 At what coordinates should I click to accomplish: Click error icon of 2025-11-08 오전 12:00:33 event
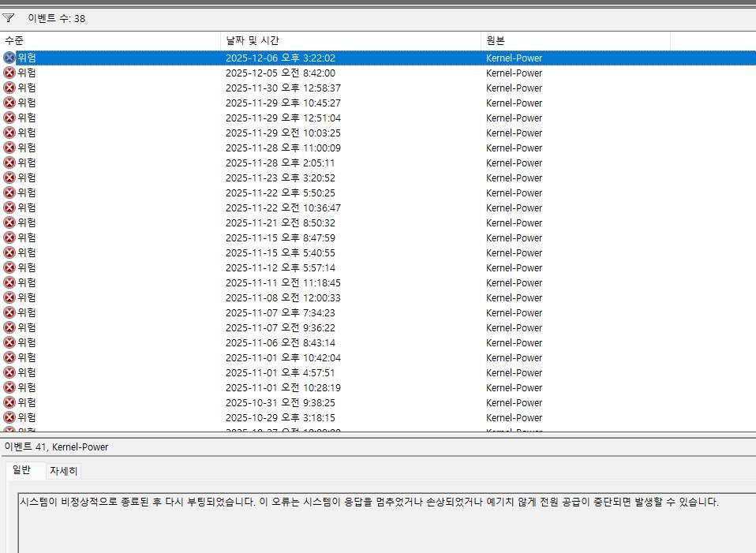pos(9,297)
